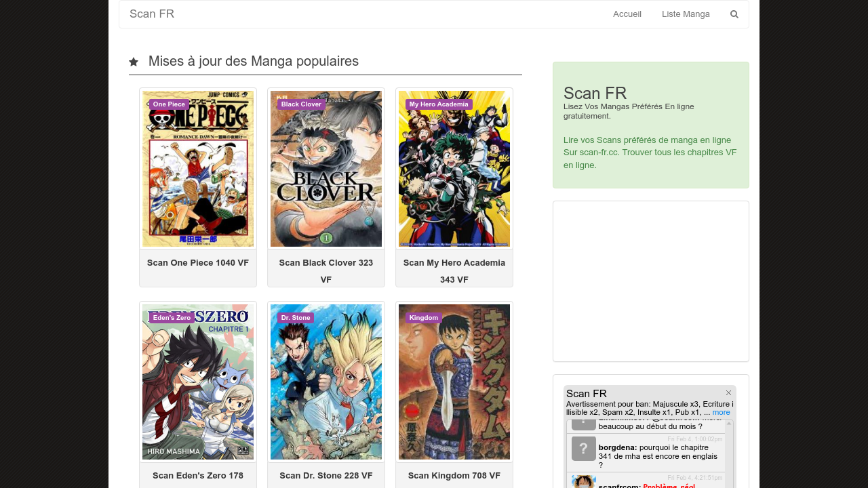
Task: Click the Scan FR heading in green panel
Action: click(x=595, y=93)
